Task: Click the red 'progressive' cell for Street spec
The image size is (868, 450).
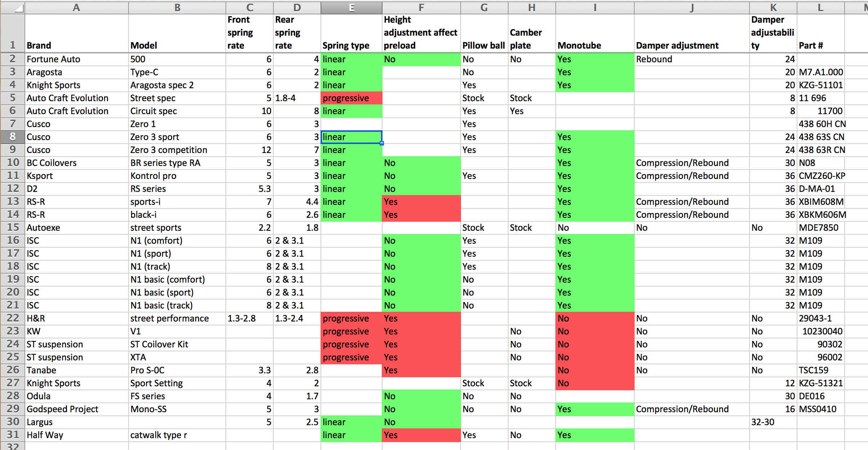Action: click(352, 98)
